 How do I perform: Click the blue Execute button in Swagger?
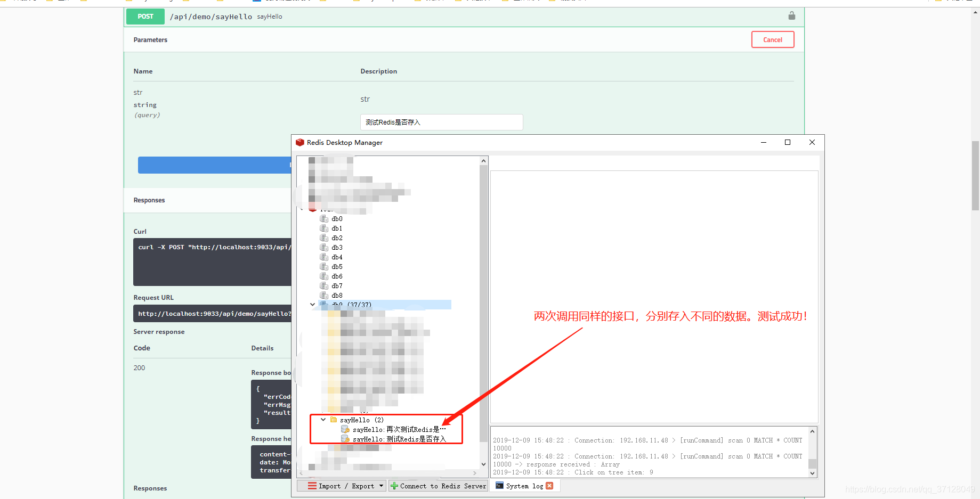coord(214,165)
